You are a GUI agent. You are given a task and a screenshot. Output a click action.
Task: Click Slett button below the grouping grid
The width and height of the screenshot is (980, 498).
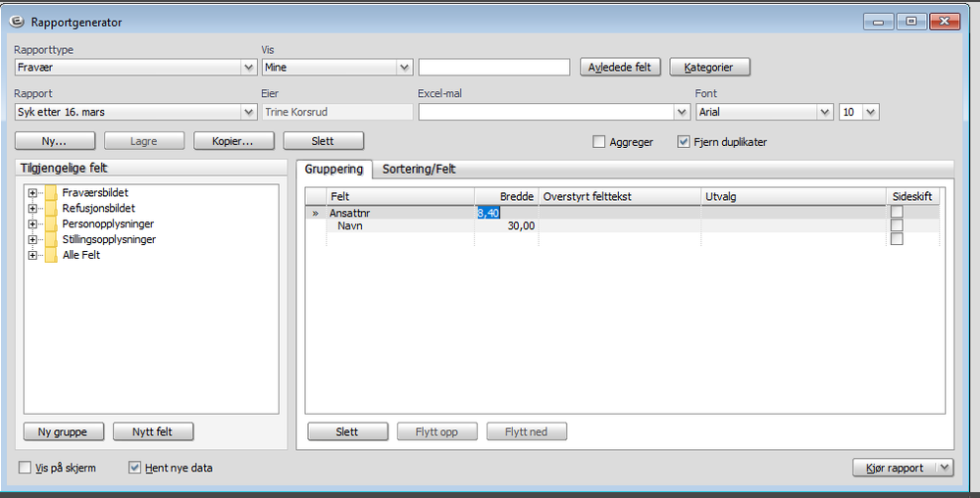(347, 431)
